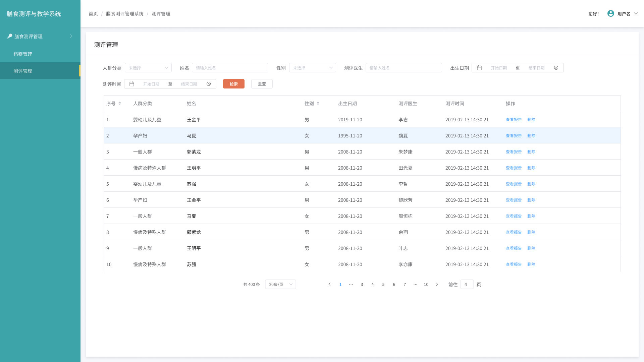Select page 5 in pagination

point(383,284)
